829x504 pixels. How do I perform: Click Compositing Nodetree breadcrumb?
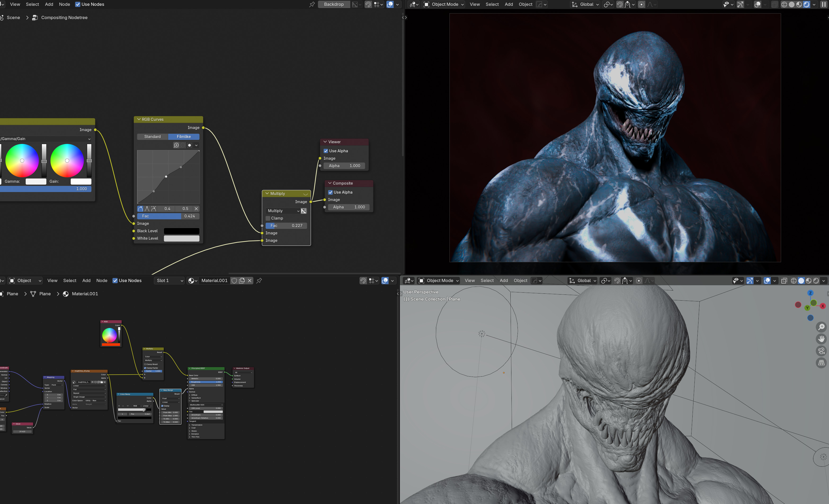pos(64,17)
